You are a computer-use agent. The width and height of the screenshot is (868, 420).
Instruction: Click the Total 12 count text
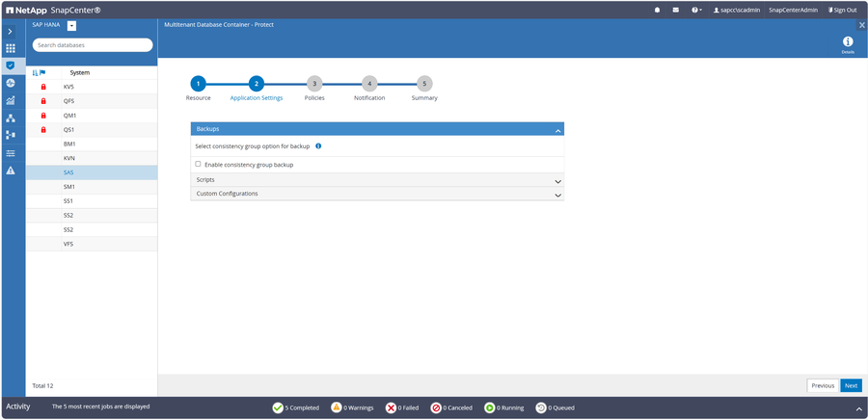pos(43,385)
